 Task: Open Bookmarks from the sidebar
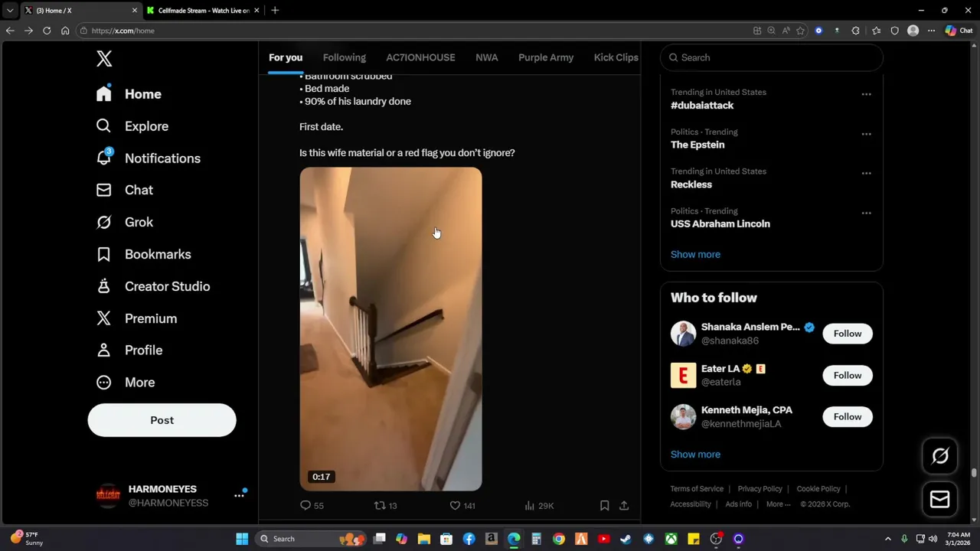pyautogui.click(x=143, y=254)
